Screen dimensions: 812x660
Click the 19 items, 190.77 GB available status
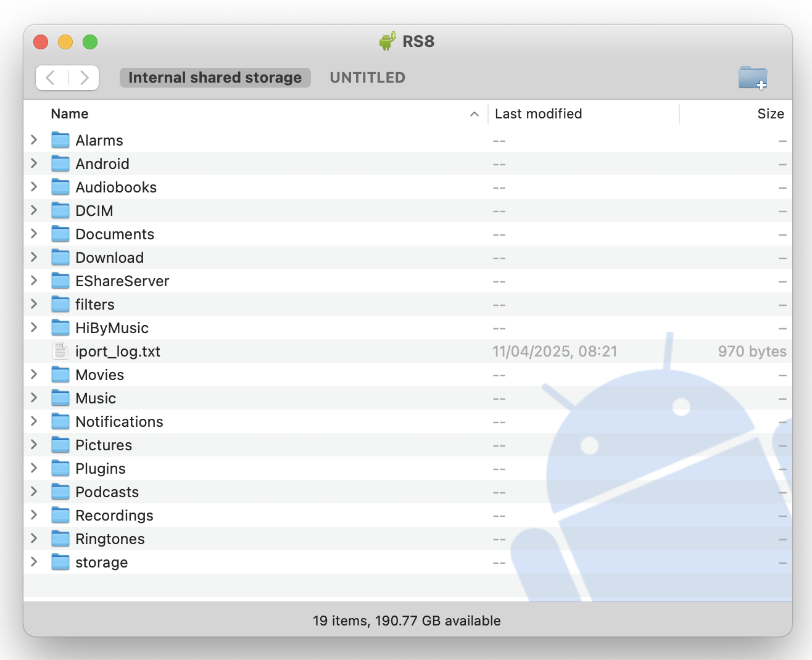407,621
